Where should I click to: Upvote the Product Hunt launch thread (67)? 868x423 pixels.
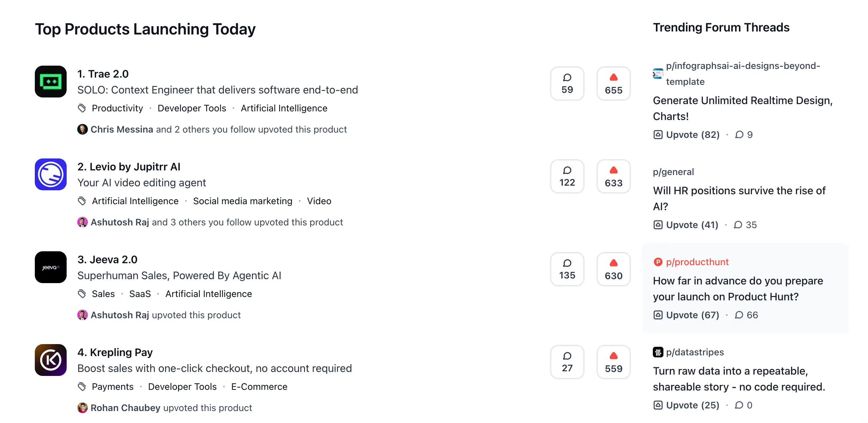[686, 315]
